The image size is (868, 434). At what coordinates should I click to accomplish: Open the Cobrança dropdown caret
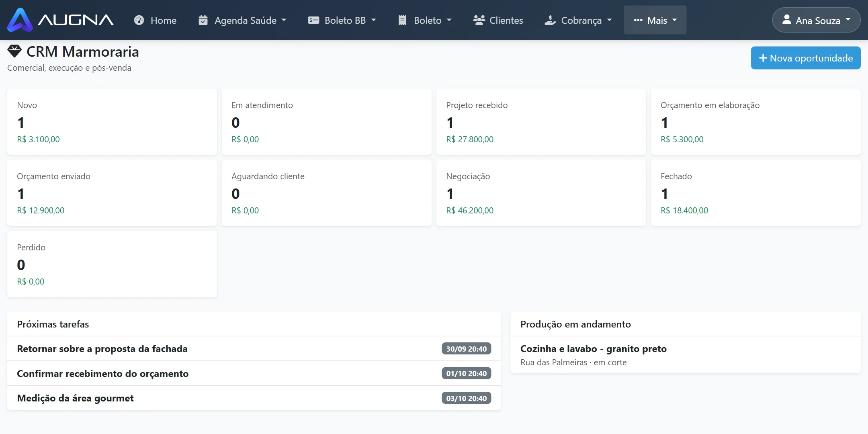610,20
